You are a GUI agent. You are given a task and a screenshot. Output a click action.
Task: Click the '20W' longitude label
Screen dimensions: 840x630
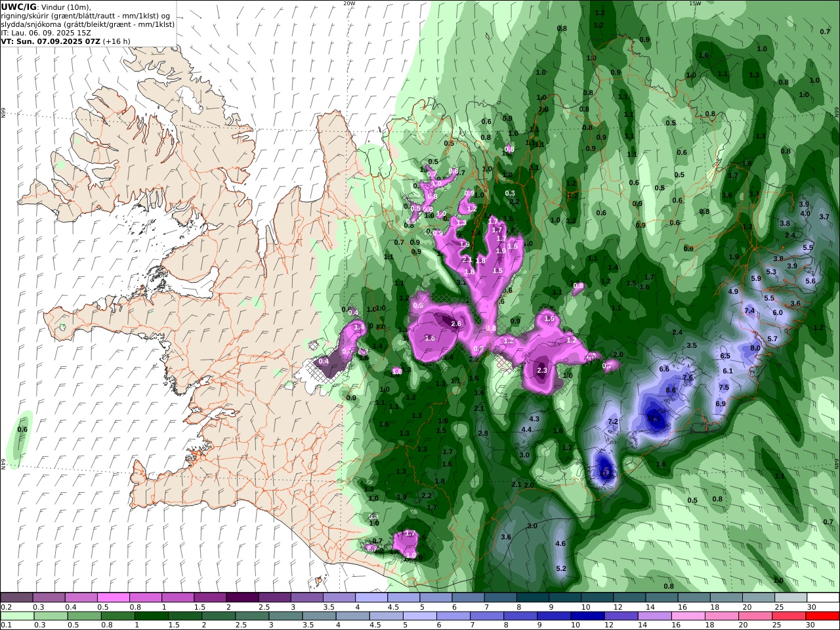[x=349, y=3]
